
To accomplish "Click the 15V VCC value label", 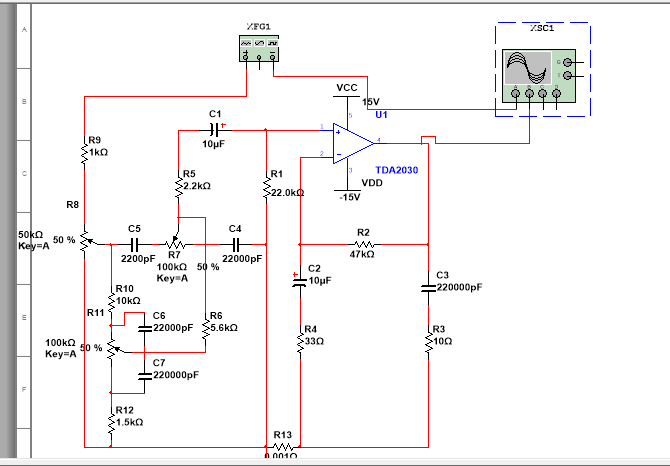I will coord(370,102).
